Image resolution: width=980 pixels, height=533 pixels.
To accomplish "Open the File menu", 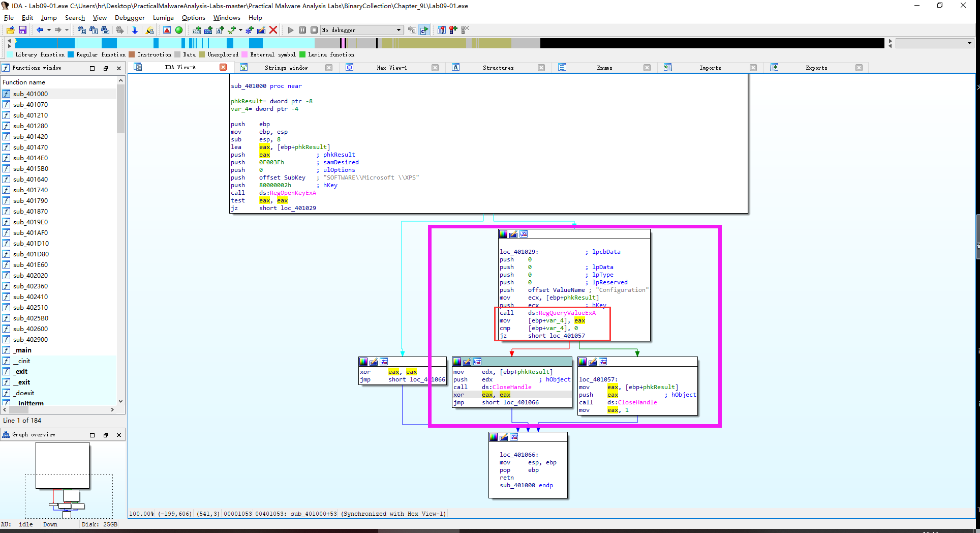I will (x=9, y=17).
